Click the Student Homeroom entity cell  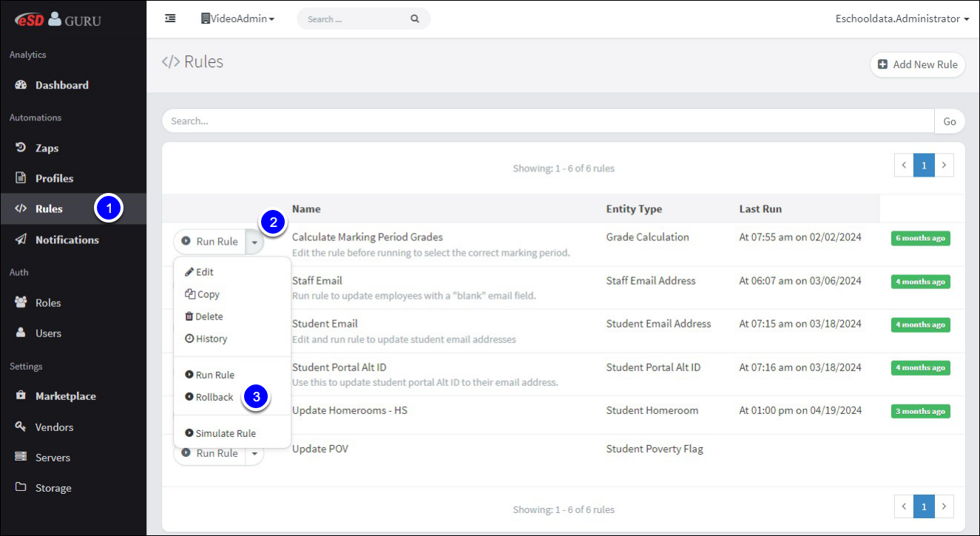tap(652, 410)
